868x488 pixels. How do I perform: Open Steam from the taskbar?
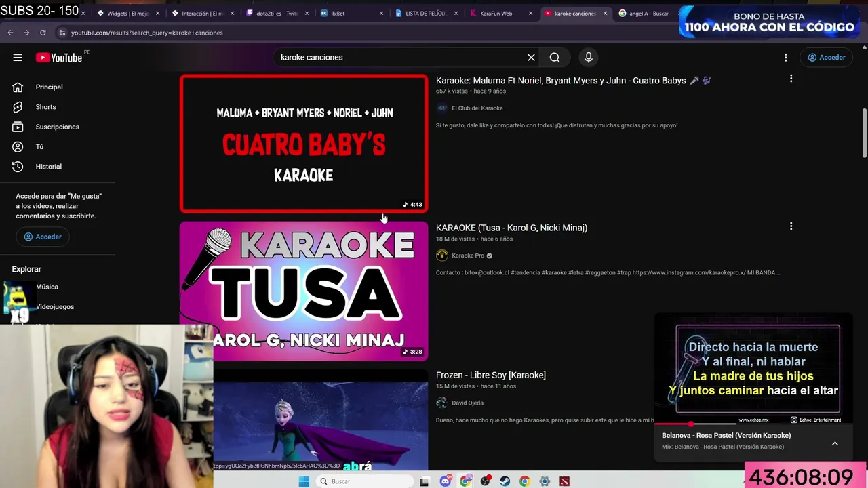point(505,481)
